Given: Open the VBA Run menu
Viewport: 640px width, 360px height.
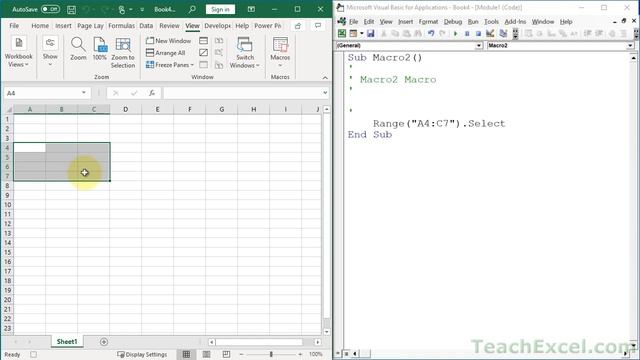Looking at the screenshot, I should (x=473, y=22).
